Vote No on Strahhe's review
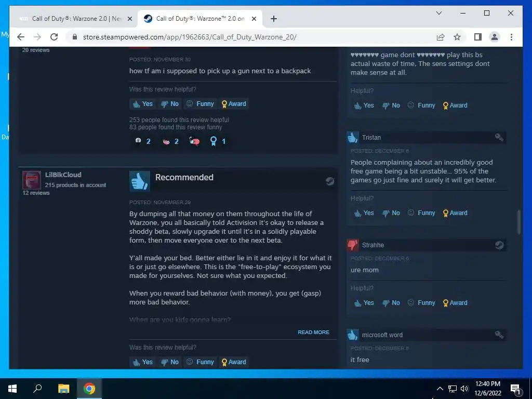 click(391, 303)
